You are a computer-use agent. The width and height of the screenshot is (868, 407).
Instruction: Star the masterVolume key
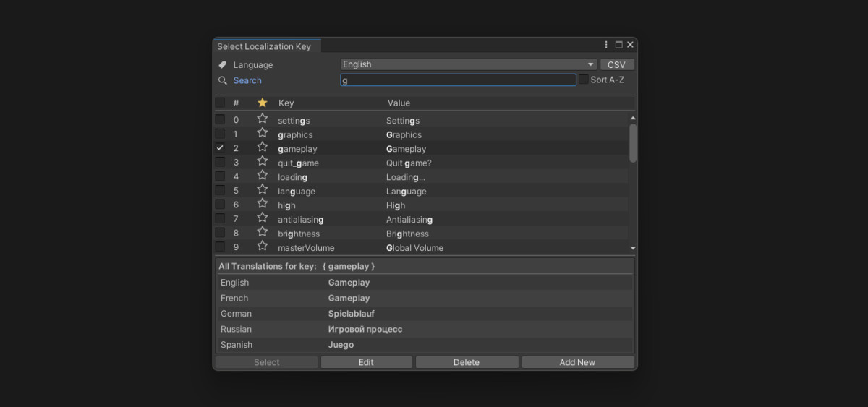coord(263,247)
